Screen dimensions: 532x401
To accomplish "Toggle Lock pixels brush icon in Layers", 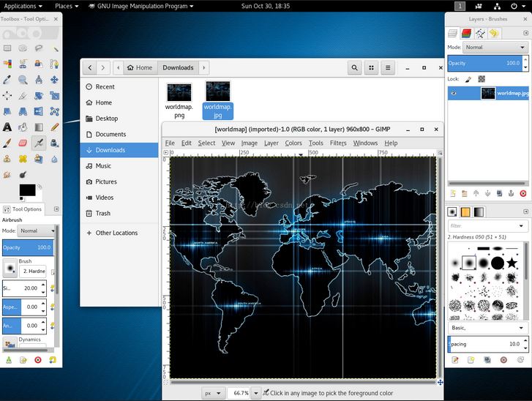I will coord(468,79).
